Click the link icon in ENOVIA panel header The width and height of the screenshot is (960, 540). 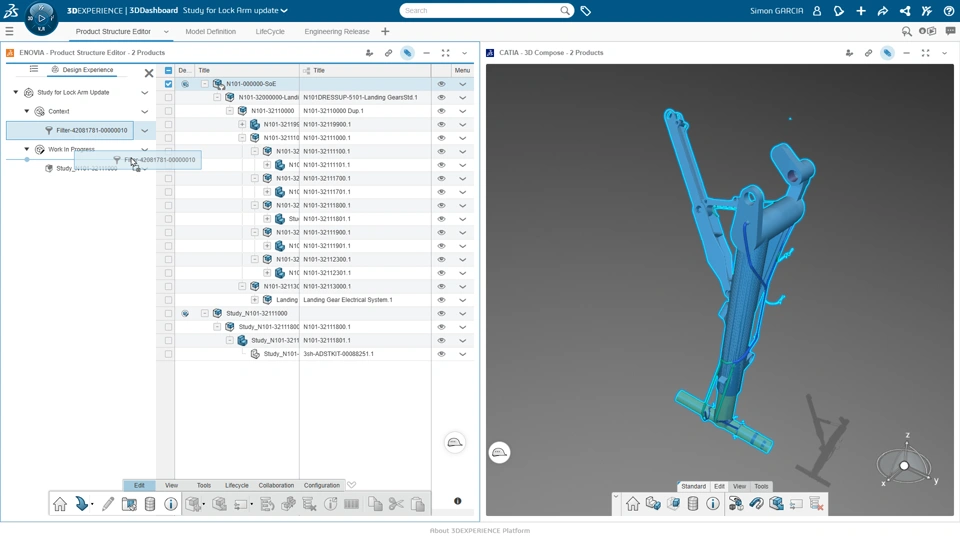[388, 53]
